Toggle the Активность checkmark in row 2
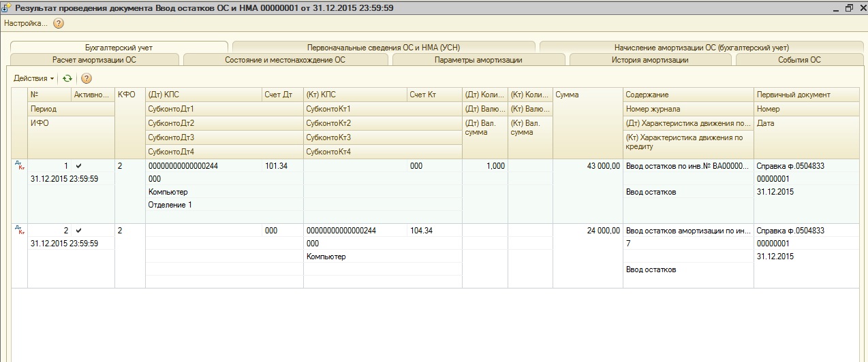Screen dimensions: 868x362 coord(79,231)
